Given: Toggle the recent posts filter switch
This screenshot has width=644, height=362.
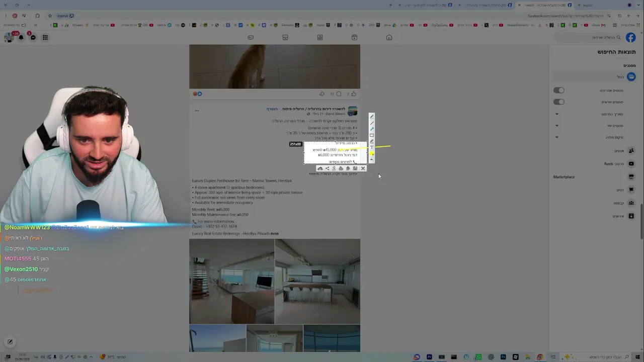Looking at the screenshot, I should tap(559, 90).
